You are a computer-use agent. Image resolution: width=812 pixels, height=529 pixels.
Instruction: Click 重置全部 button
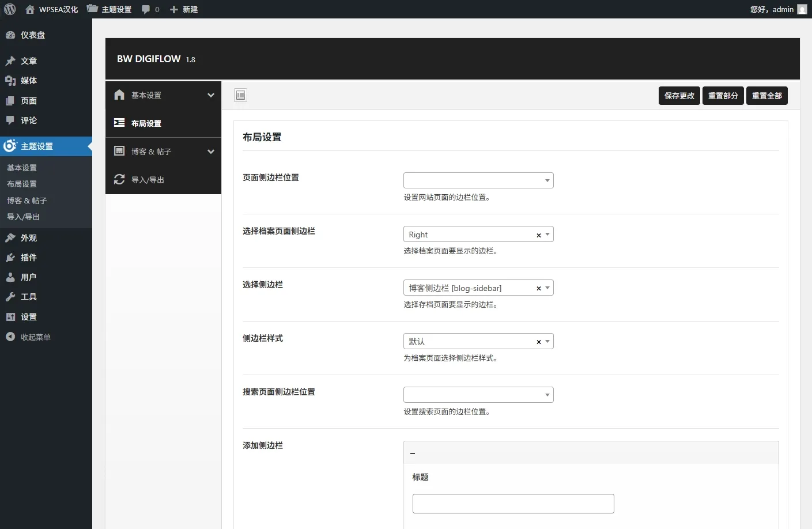pyautogui.click(x=766, y=96)
